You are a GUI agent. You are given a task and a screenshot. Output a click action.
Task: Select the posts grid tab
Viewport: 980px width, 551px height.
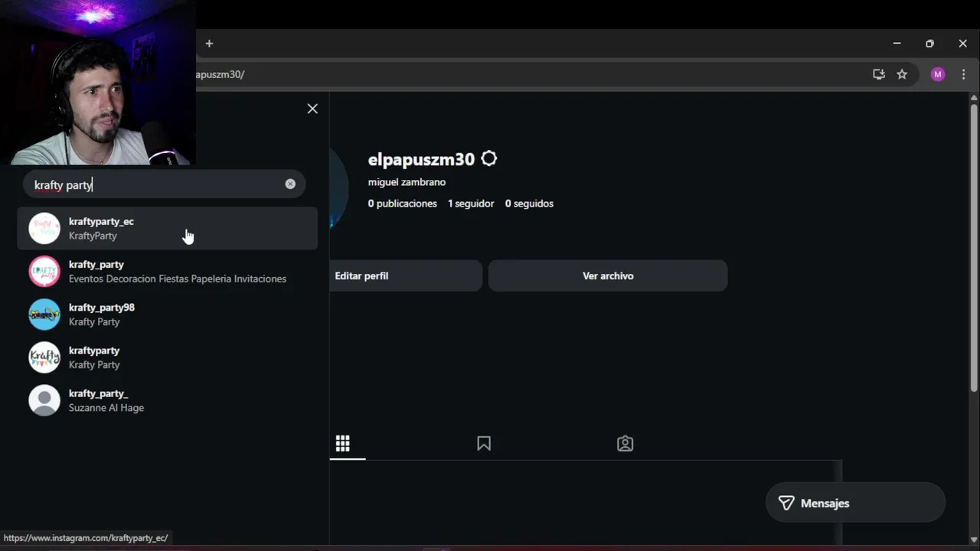tap(342, 443)
